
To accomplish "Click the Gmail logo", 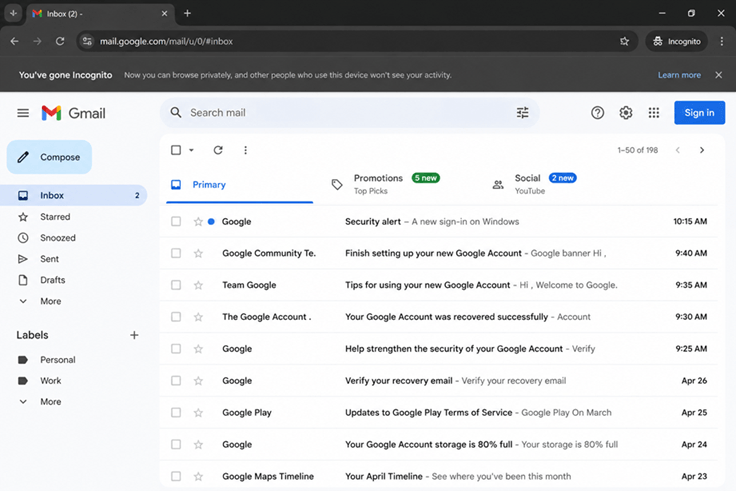I will [73, 113].
